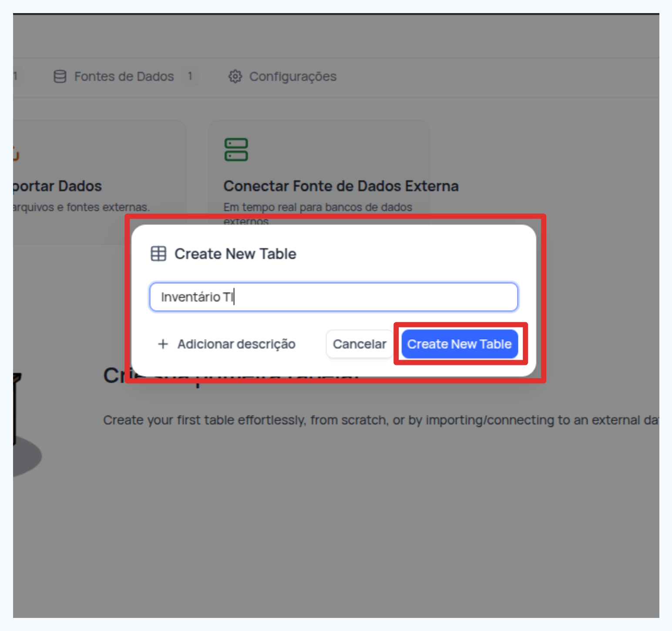
Task: Click the plus icon before Adicionar descrição
Action: pos(163,344)
